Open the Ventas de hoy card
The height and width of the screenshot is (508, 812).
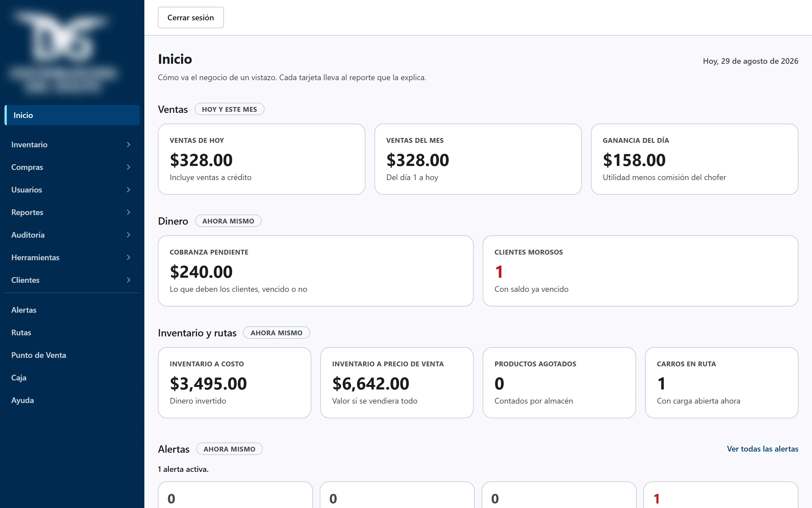[x=261, y=159]
